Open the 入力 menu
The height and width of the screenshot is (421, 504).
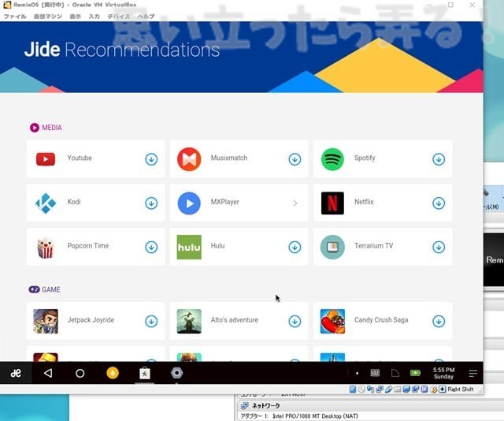coord(94,17)
